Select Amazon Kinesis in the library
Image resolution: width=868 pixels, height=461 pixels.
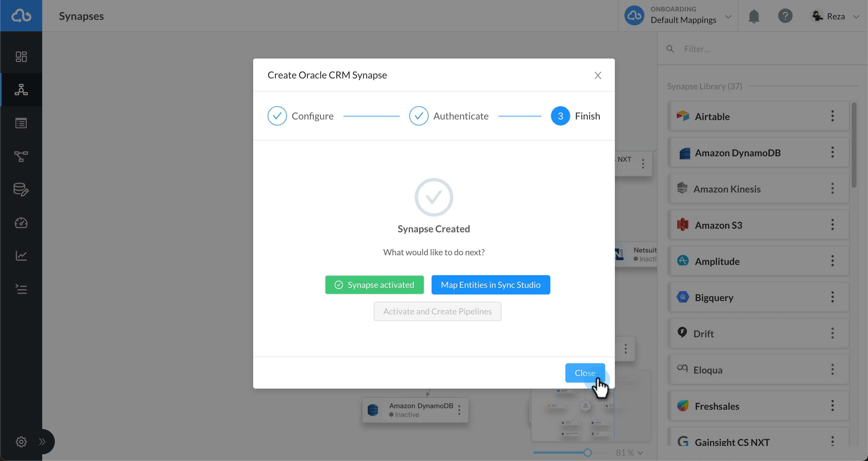[758, 189]
